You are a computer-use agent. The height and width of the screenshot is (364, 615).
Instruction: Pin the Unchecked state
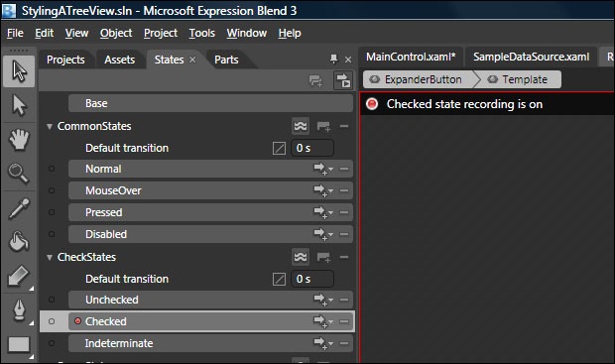52,300
